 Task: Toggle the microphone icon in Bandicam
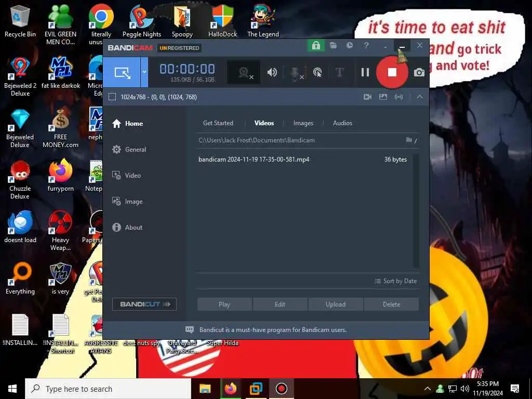[x=295, y=73]
